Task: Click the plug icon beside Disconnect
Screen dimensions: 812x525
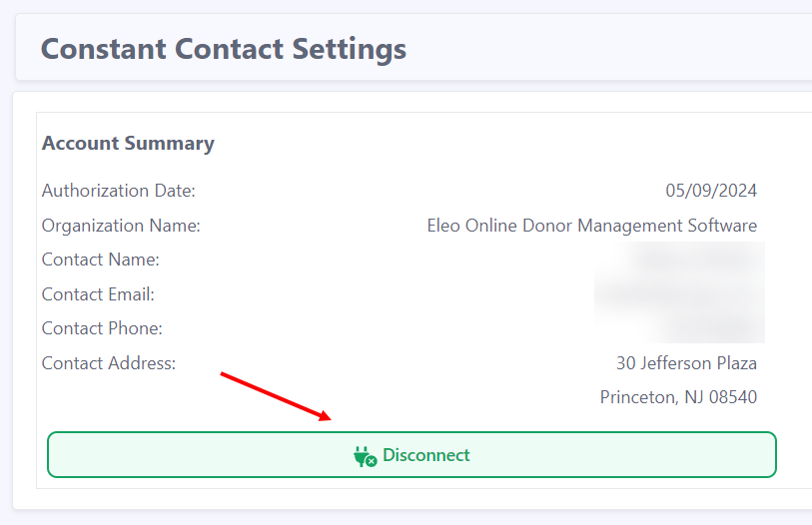Action: (x=366, y=456)
